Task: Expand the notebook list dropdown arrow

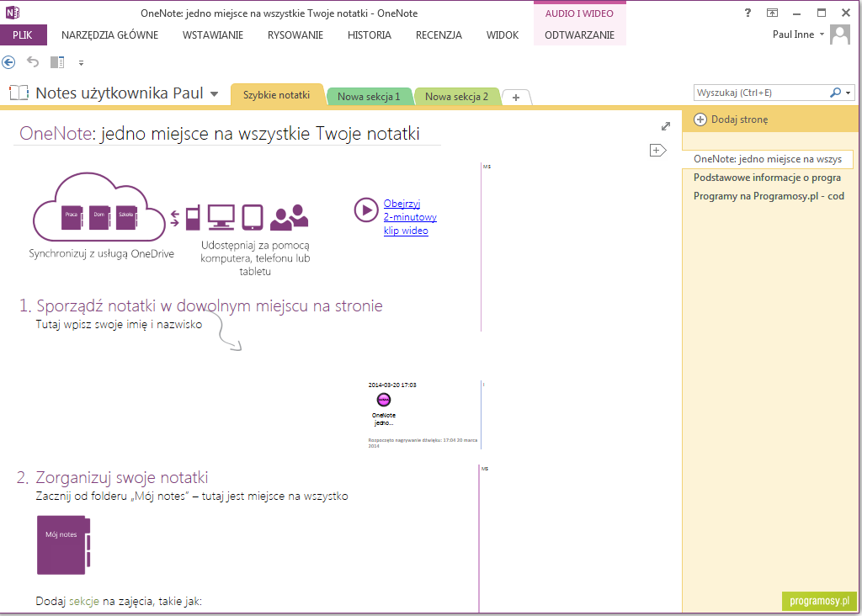Action: [x=214, y=94]
